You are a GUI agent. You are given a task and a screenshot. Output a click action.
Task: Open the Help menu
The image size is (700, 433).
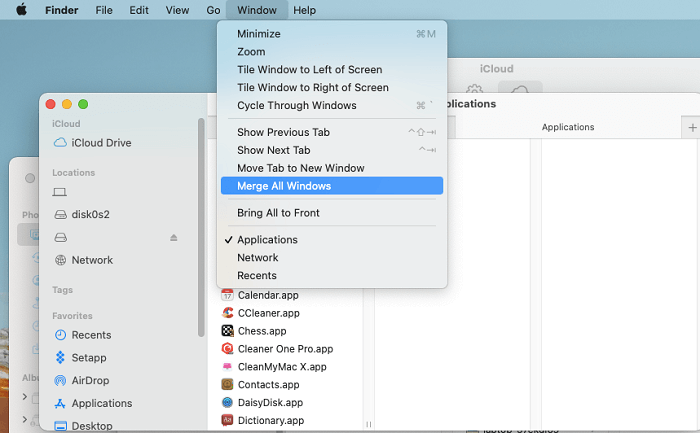[x=304, y=10]
